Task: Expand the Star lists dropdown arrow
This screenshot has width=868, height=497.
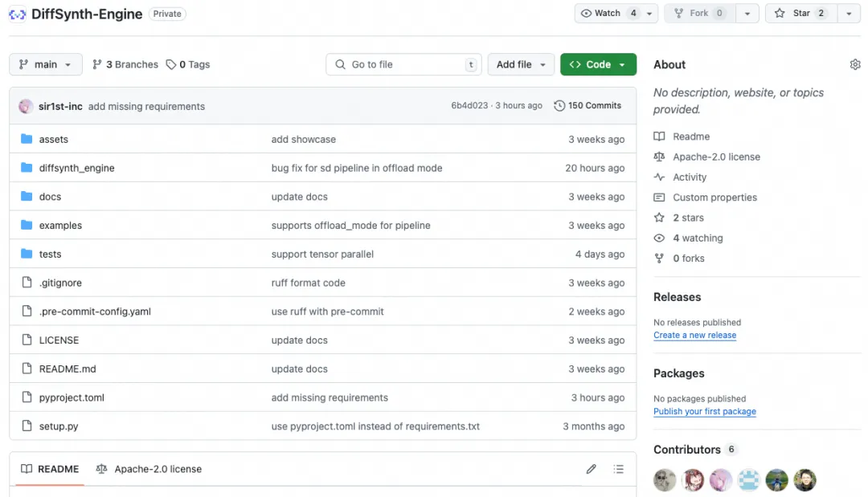Action: point(849,14)
